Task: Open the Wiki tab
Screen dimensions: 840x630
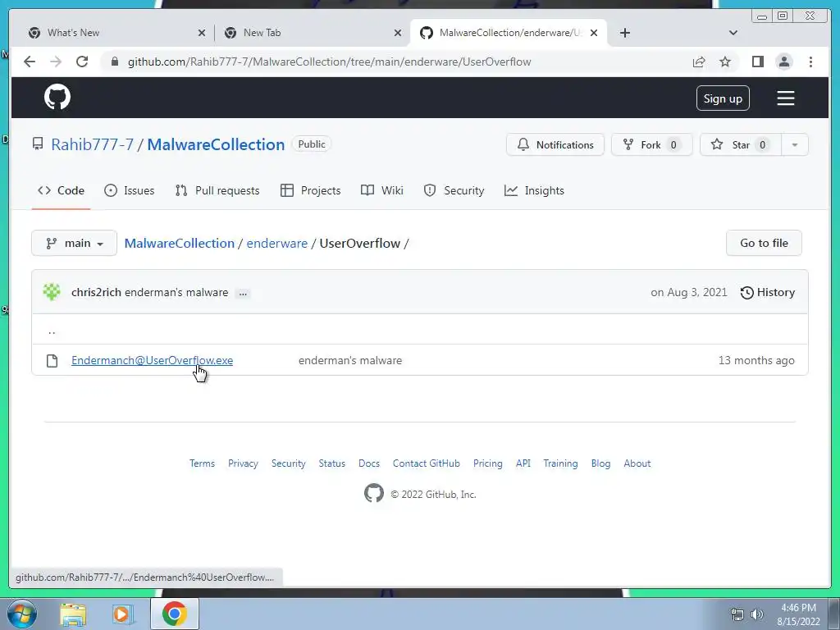Action: [x=382, y=190]
